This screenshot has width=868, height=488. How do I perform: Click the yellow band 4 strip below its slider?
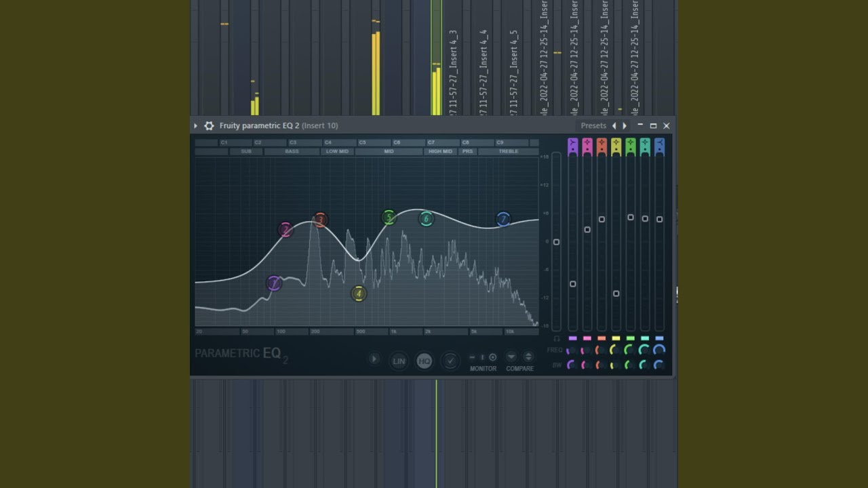[x=616, y=338]
